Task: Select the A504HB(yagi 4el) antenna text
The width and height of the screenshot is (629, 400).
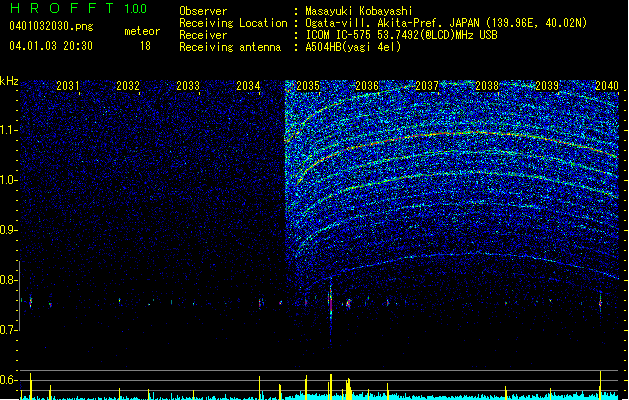Action: point(353,47)
